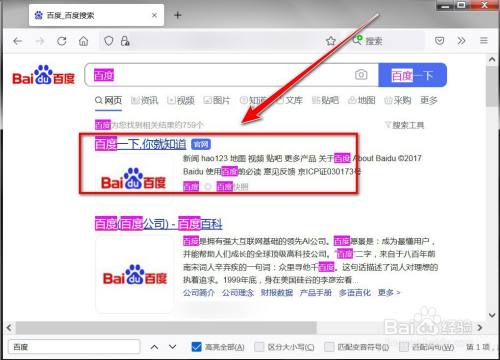Uncheck the 高亮全部(A) highlight all checkbox
500x360 pixels.
(196, 347)
